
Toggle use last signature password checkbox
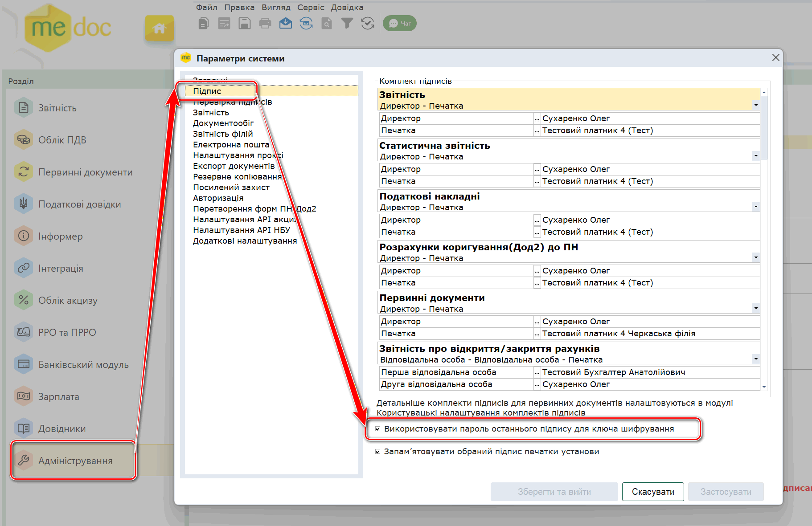(378, 429)
